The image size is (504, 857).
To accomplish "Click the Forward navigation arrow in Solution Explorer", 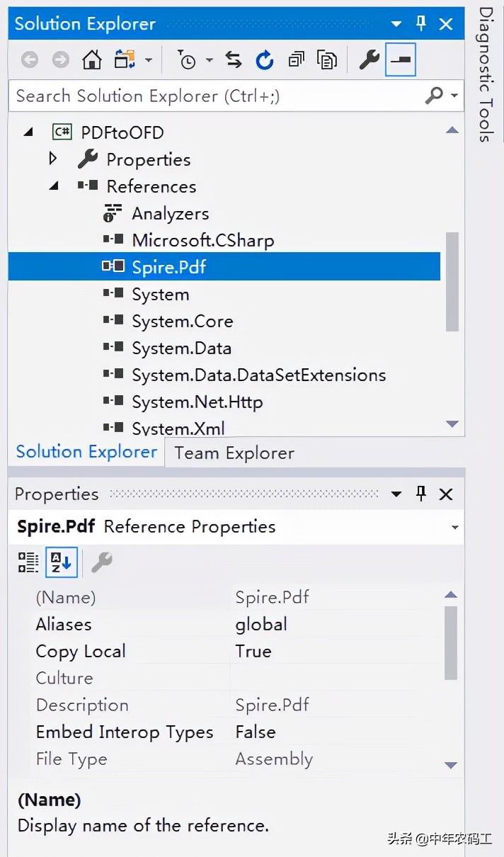I will 61,60.
